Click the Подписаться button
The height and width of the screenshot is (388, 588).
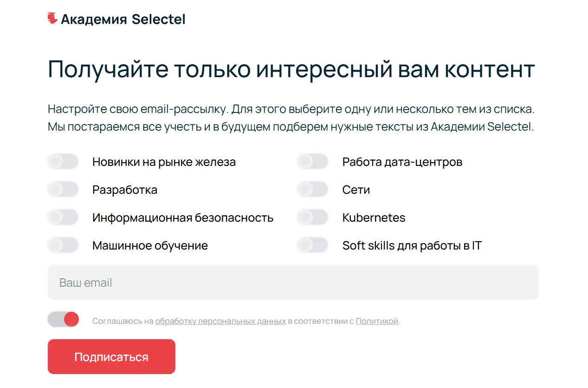coord(111,357)
